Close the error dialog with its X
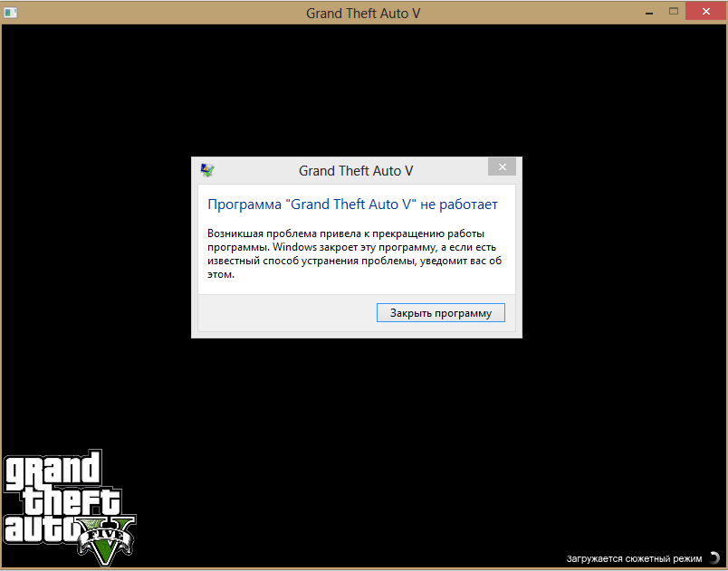Image resolution: width=728 pixels, height=571 pixels. point(502,167)
